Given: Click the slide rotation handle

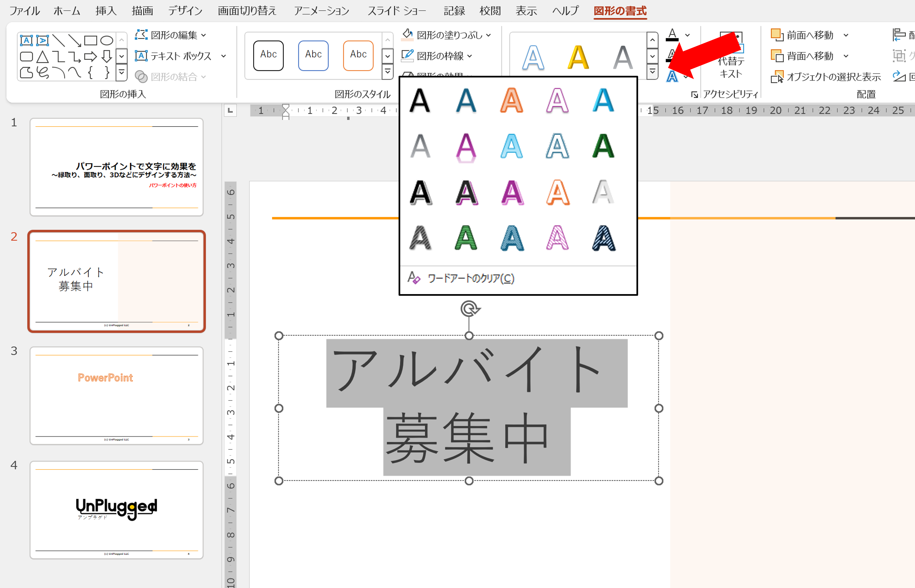Looking at the screenshot, I should pos(469,309).
